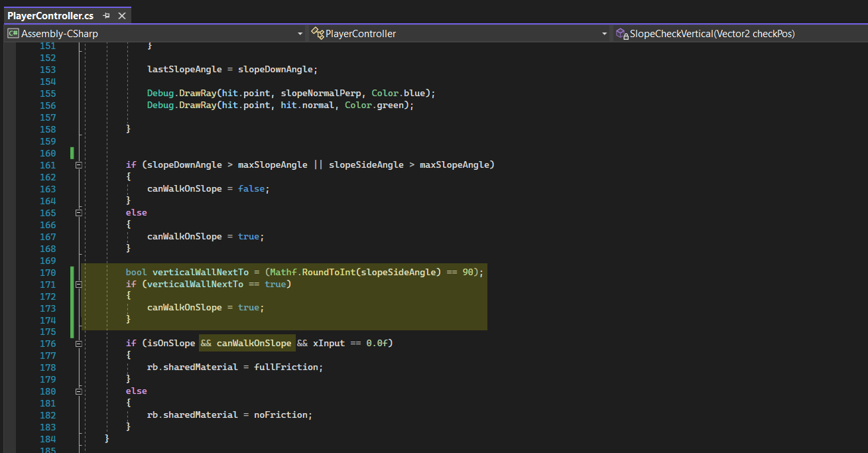Viewport: 868px width, 453px height.
Task: Click Color.blue on line 155
Action: [398, 94]
